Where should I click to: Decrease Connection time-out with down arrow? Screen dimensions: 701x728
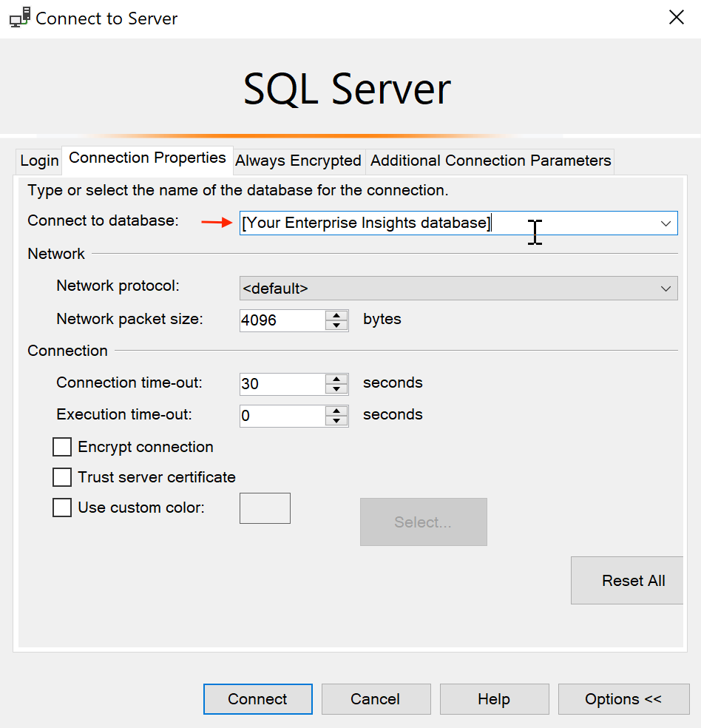point(336,390)
